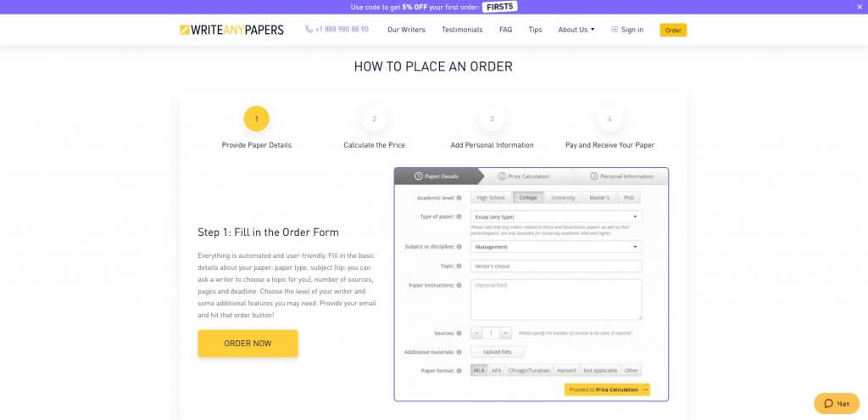Screen dimensions: 868x420
Task: Open FAQ page
Action: point(505,30)
